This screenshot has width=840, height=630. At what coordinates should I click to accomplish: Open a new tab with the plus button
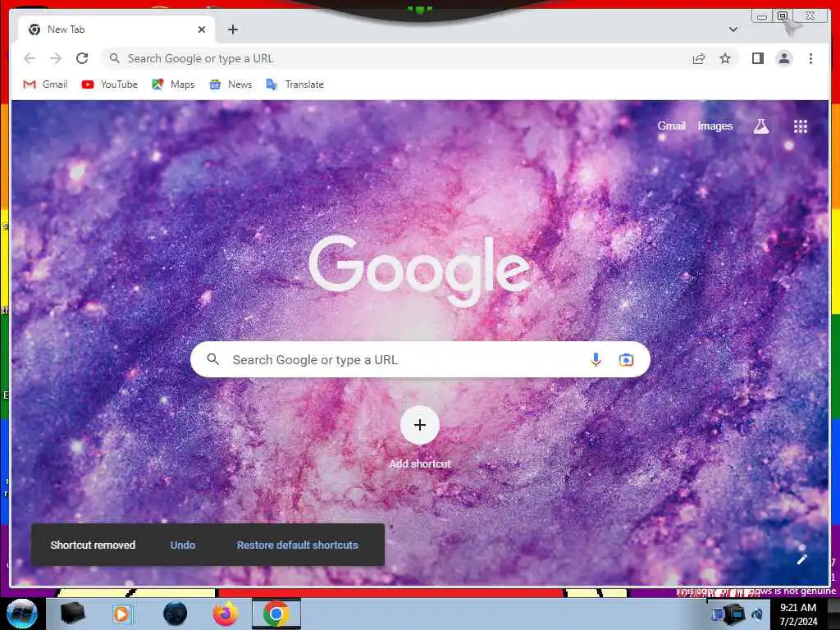point(232,30)
